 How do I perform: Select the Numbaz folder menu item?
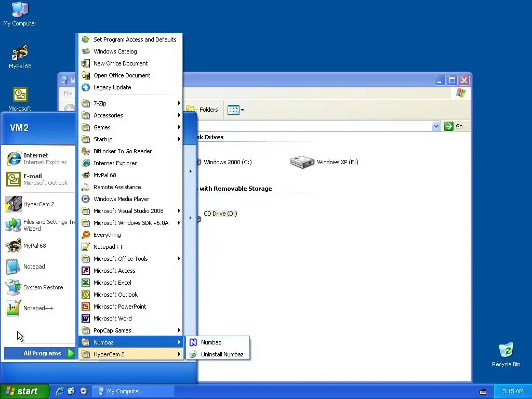click(x=130, y=342)
